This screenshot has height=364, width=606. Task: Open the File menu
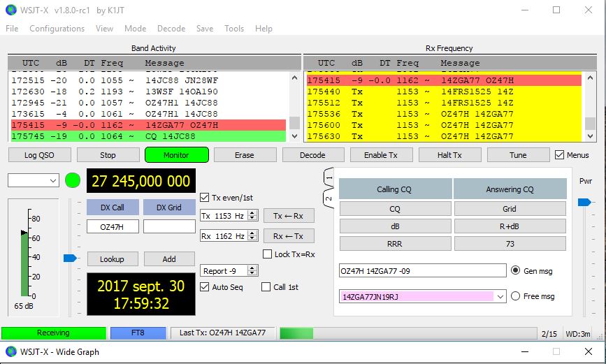pos(12,29)
